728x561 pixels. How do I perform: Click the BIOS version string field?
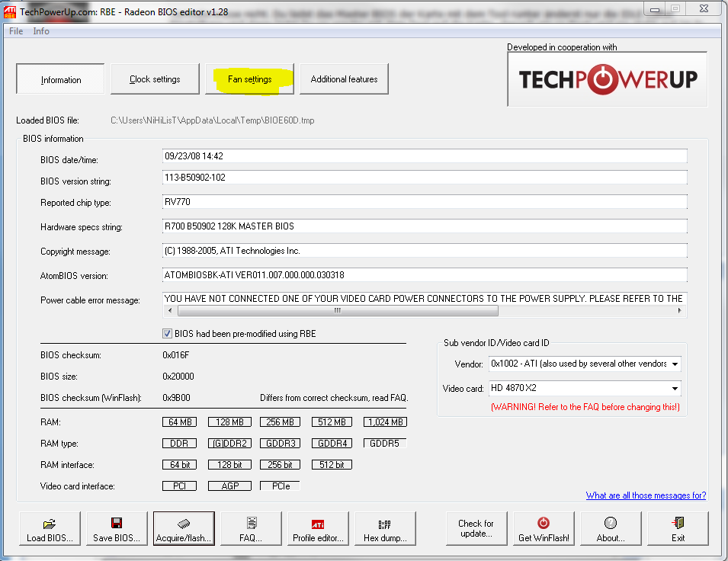(x=425, y=178)
